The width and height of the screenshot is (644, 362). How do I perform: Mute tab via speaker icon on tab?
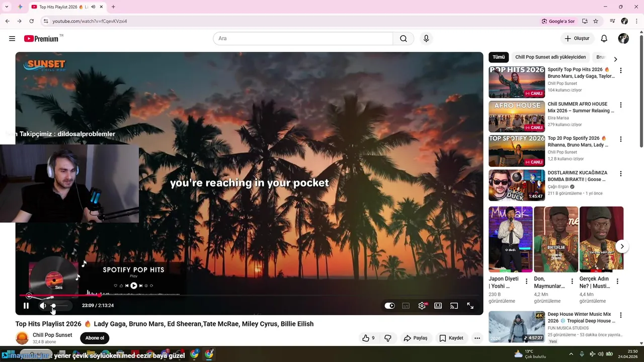(93, 7)
